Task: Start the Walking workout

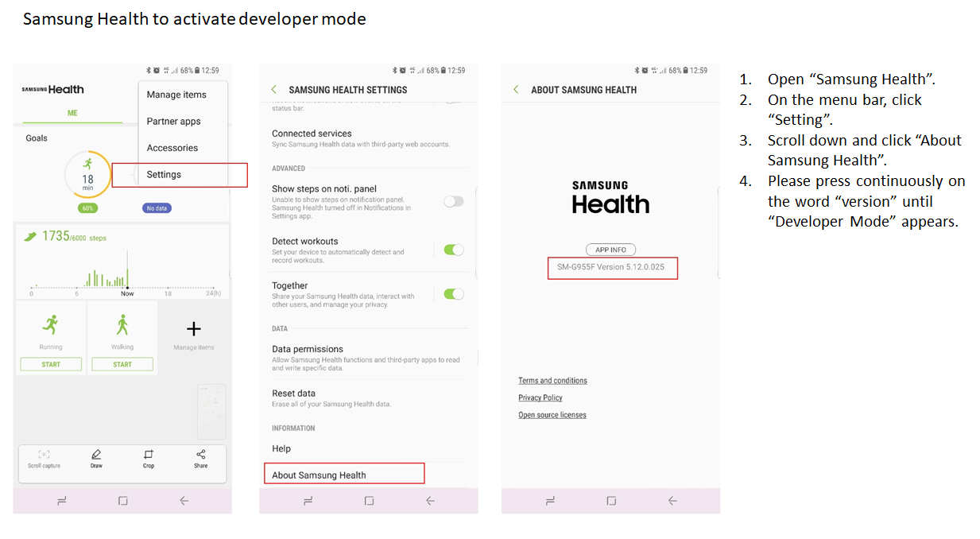Action: click(122, 364)
